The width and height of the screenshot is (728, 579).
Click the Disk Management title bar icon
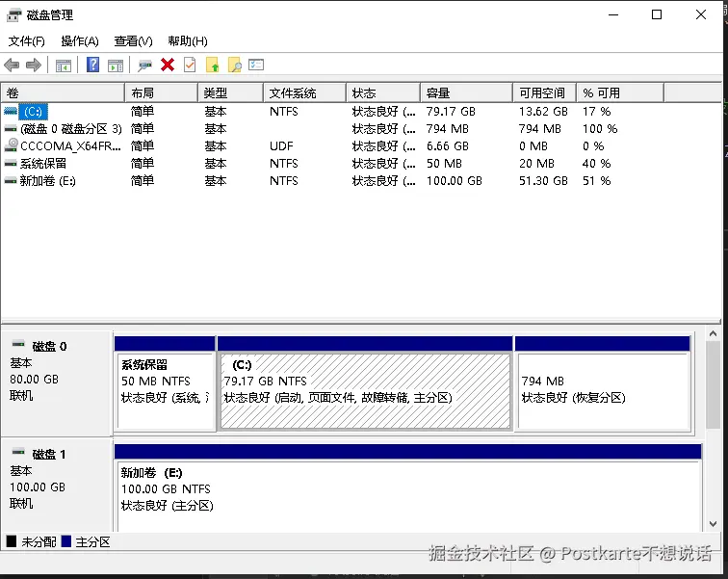[x=14, y=15]
